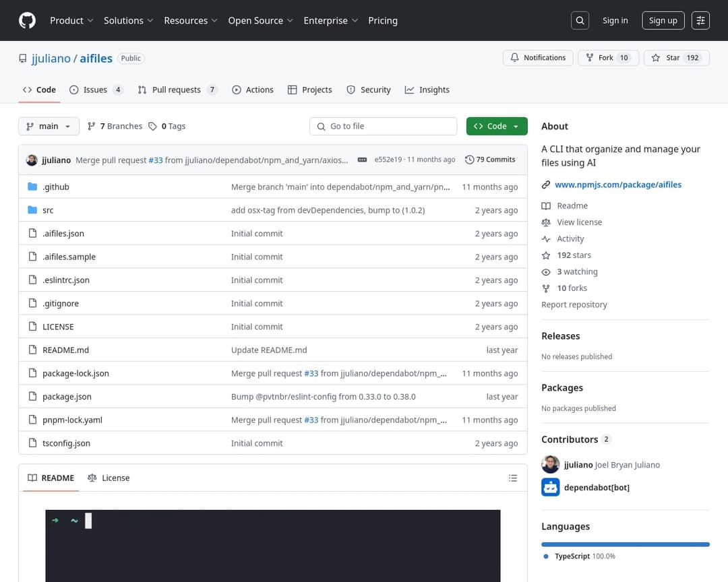Click jjuliano avatar in commit bar
728x582 pixels.
click(32, 160)
